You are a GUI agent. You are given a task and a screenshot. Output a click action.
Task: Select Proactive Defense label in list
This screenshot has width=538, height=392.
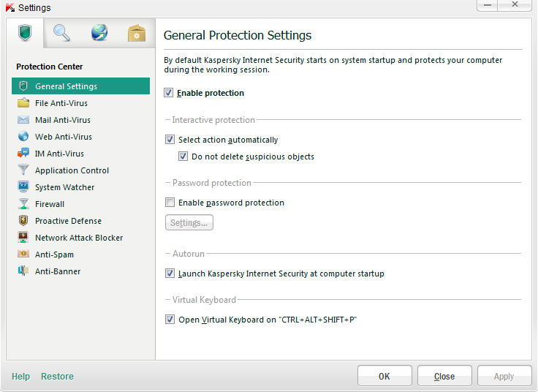tap(68, 221)
